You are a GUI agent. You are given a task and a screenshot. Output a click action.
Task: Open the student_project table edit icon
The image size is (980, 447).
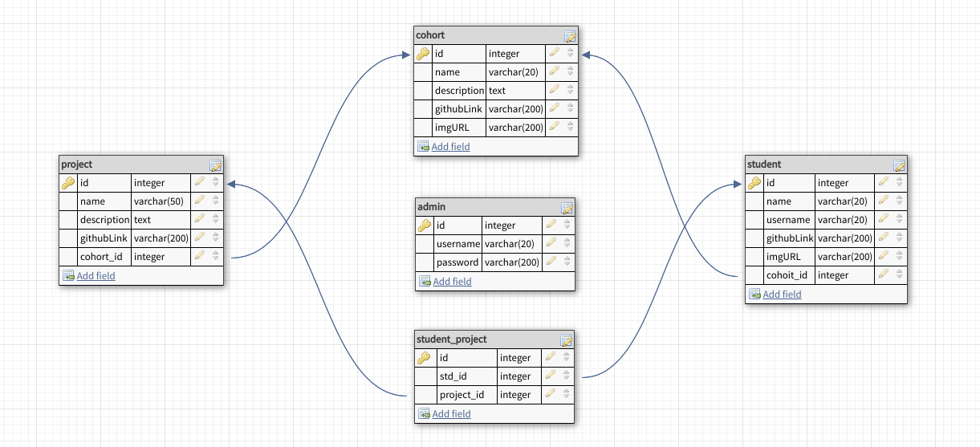tap(566, 340)
